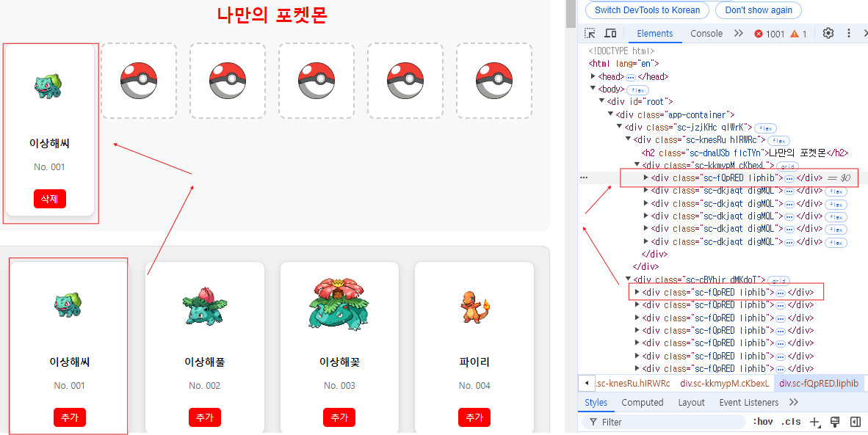This screenshot has height=435, width=868.
Task: Toggle the computed styles sidebar icon
Action: tap(856, 423)
